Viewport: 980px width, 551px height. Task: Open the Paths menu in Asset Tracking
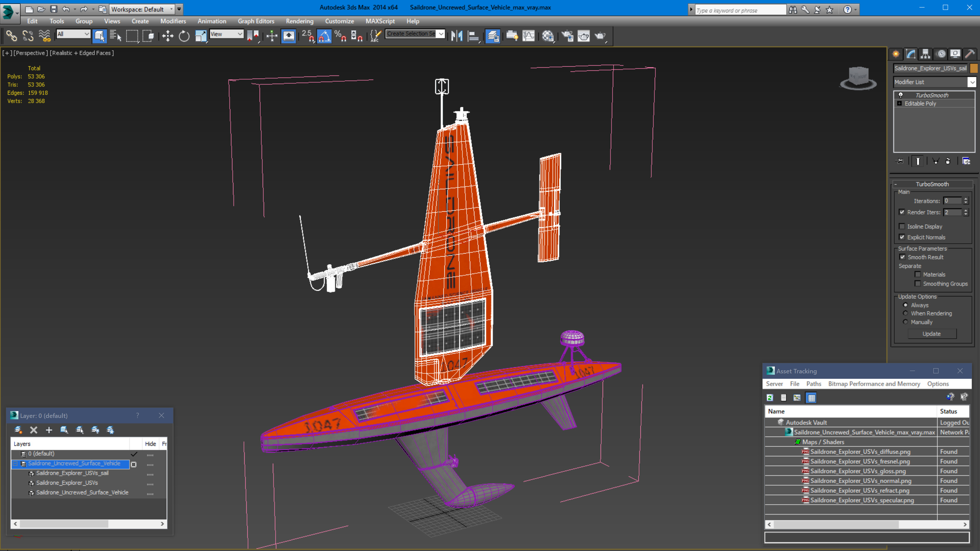click(813, 384)
